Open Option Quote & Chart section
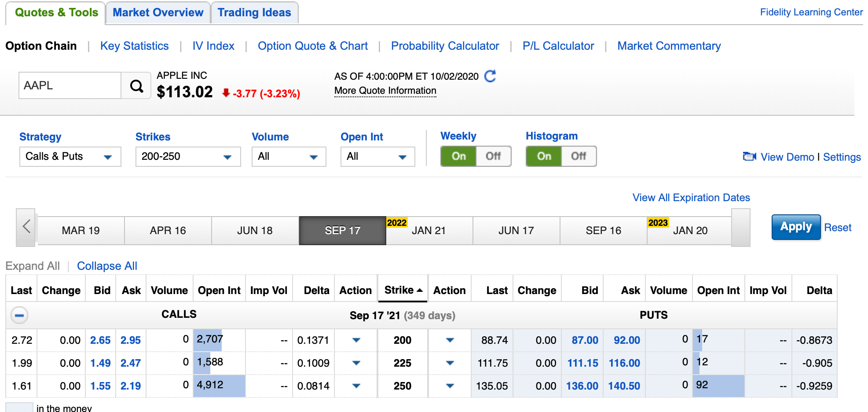Viewport: 868px width, 412px height. [313, 46]
